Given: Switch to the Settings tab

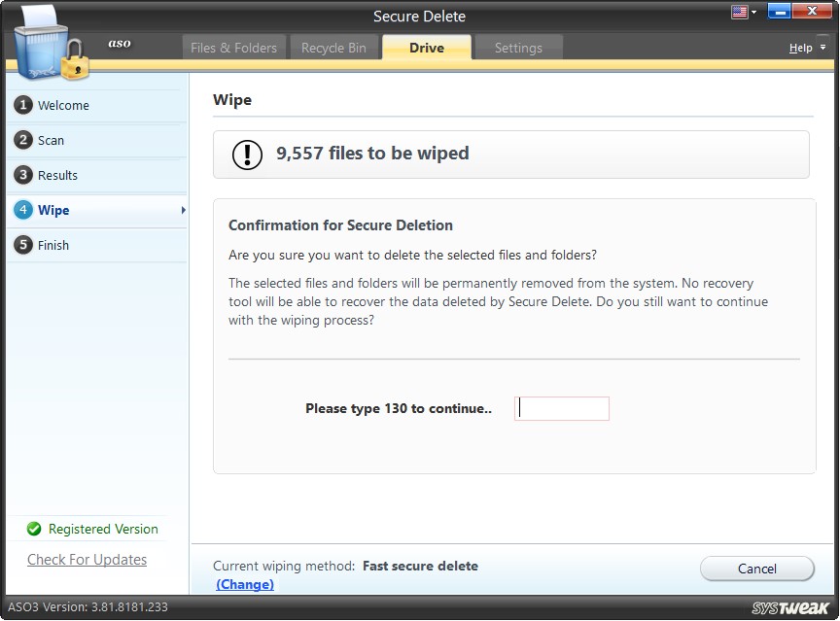Looking at the screenshot, I should pyautogui.click(x=518, y=48).
